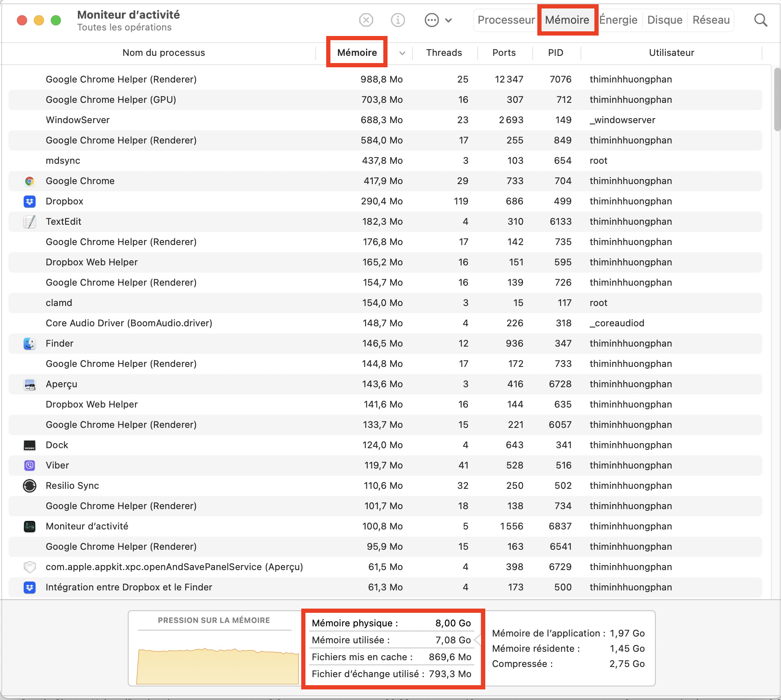The image size is (781, 700).
Task: Sort by the Mémoire column header
Action: tap(357, 52)
